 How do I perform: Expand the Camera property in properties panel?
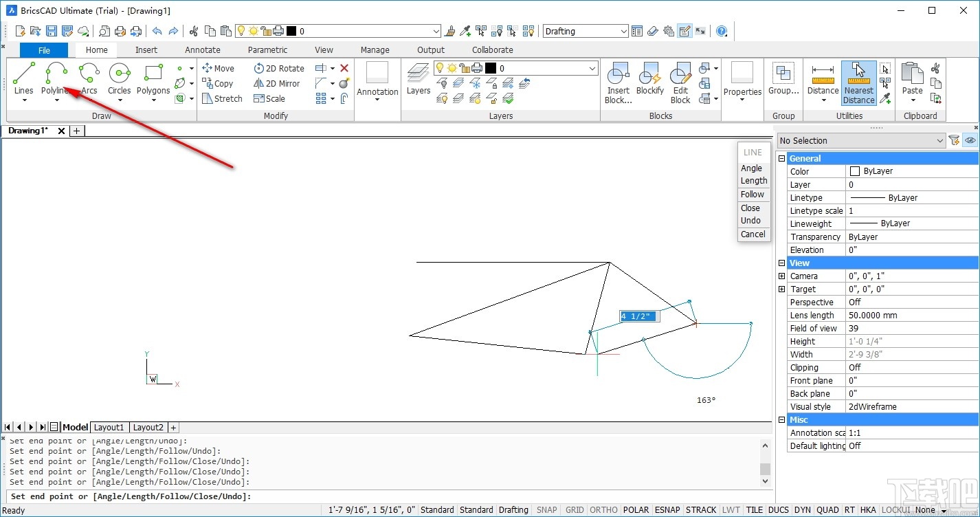(x=781, y=276)
